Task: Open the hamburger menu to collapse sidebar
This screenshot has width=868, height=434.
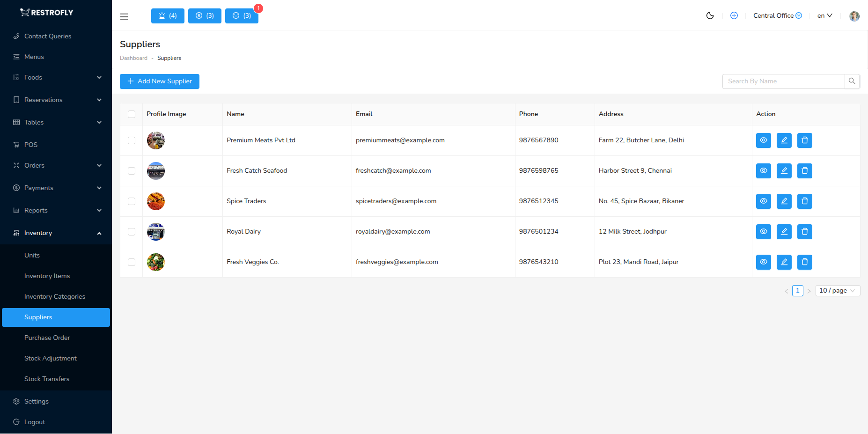Action: click(124, 16)
